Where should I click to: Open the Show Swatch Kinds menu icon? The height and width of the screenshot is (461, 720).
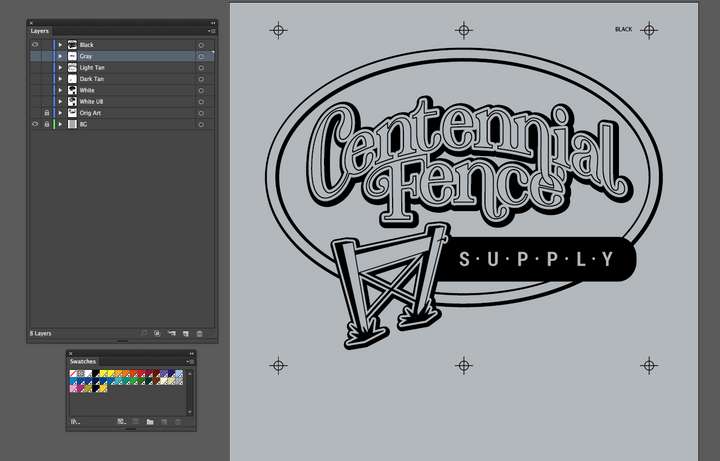click(x=121, y=422)
